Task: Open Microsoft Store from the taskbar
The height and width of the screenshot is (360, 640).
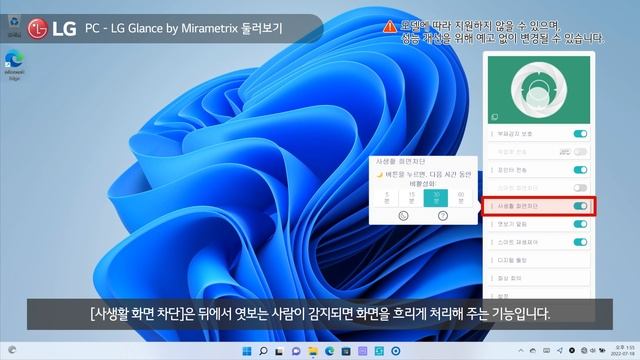Action: click(346, 351)
